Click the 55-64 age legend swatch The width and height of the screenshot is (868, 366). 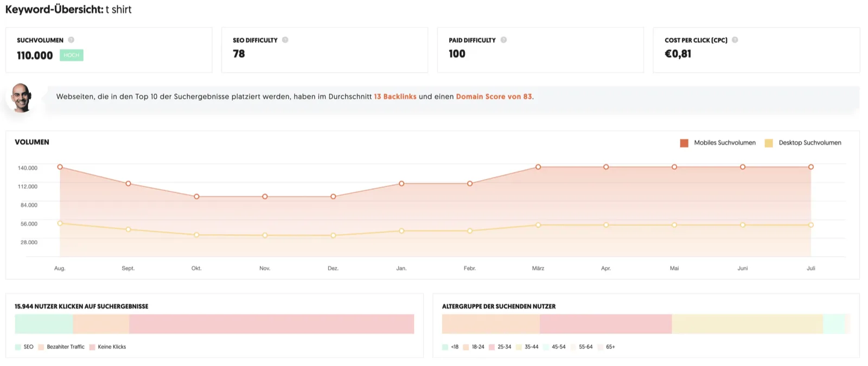point(573,347)
